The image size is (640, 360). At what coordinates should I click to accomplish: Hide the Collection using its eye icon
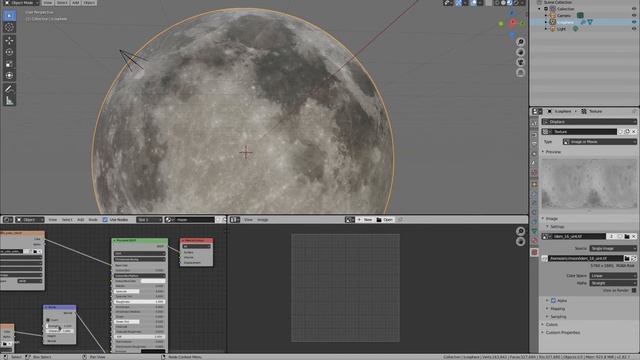coord(634,9)
